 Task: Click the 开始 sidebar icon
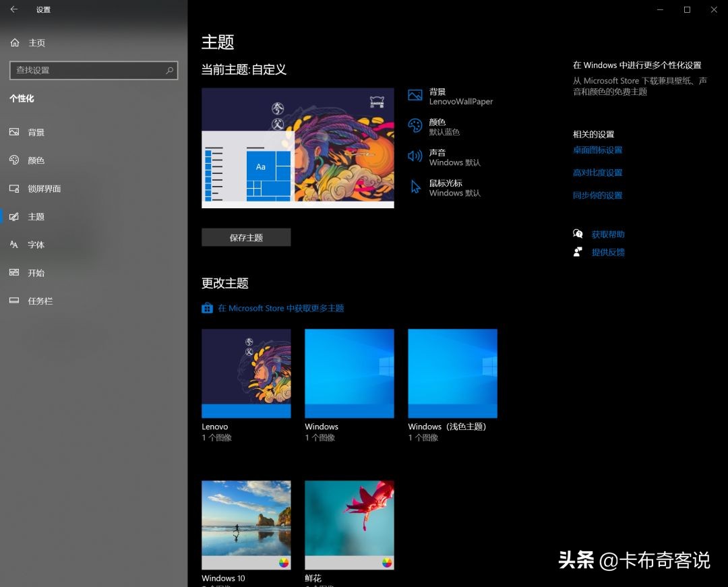click(x=14, y=273)
